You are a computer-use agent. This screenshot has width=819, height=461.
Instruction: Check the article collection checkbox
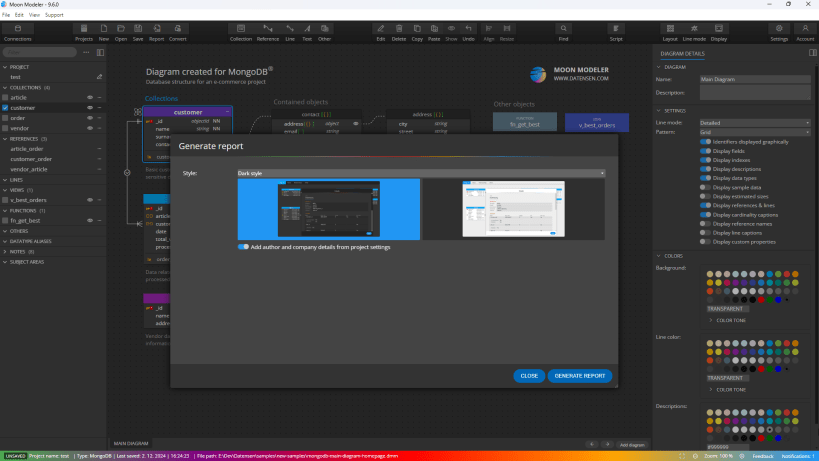pos(5,98)
